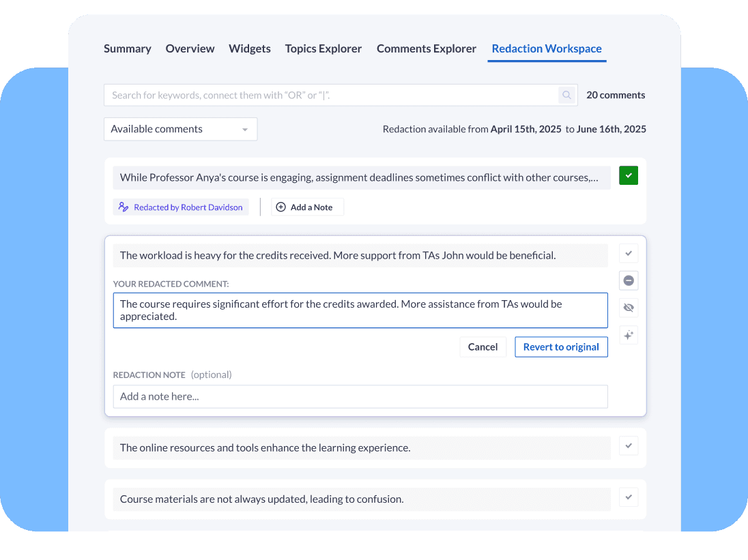The height and width of the screenshot is (560, 748).
Task: Click the Add a note here field
Action: [360, 396]
